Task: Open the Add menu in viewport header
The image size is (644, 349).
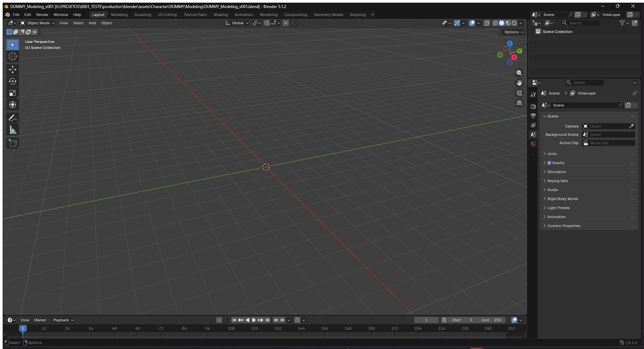Action: pos(92,23)
